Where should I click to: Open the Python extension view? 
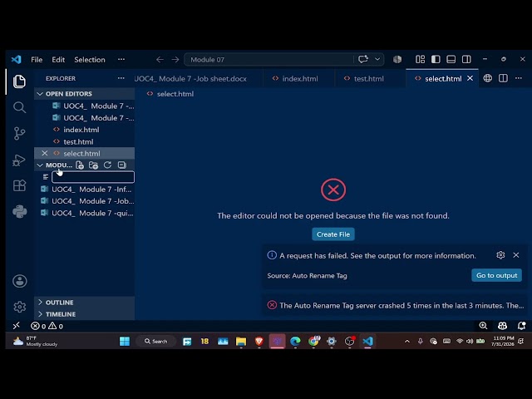pos(19,212)
